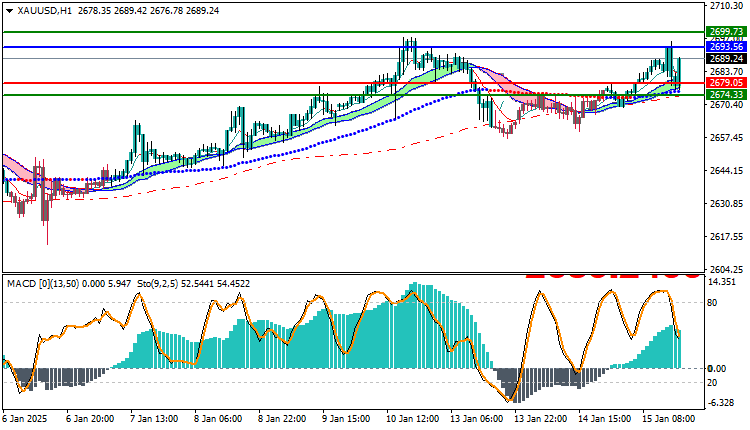This screenshot has width=750, height=430.
Task: Click the 13 Jan 06:00 time label
Action: [x=477, y=419]
